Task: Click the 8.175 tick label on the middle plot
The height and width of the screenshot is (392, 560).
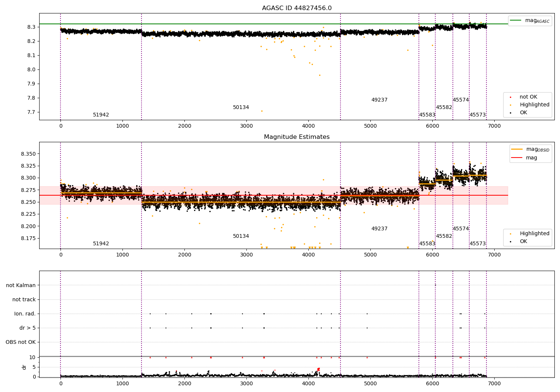Action: pos(28,239)
